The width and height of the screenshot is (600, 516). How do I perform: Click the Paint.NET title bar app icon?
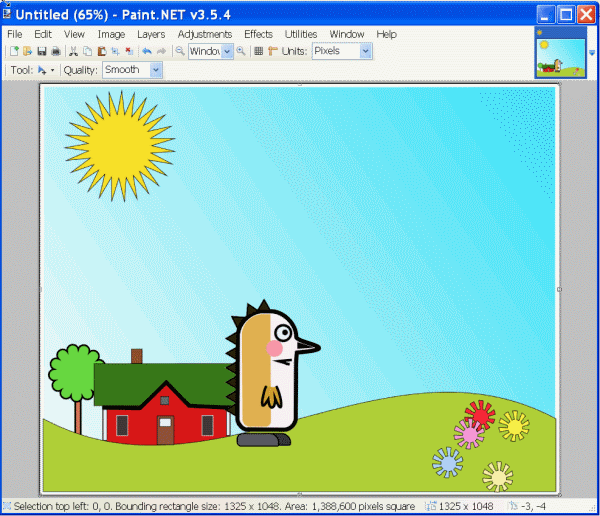(7, 14)
